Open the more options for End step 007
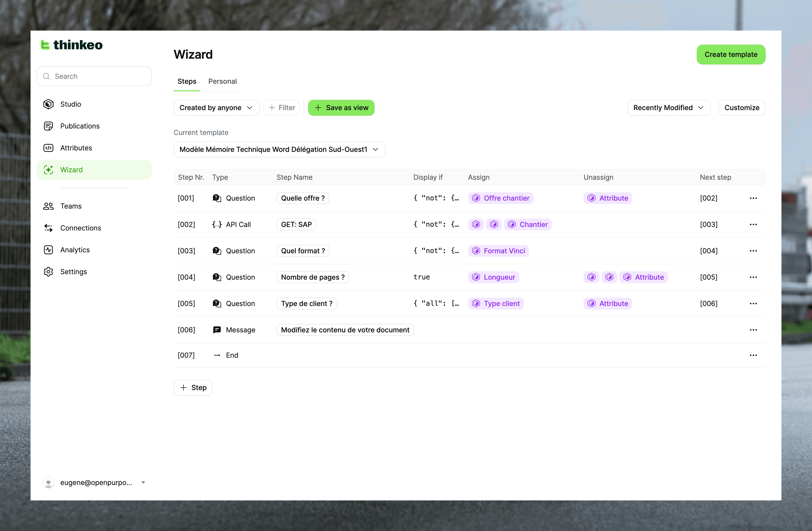Screen dimensions: 812x531 (753, 355)
